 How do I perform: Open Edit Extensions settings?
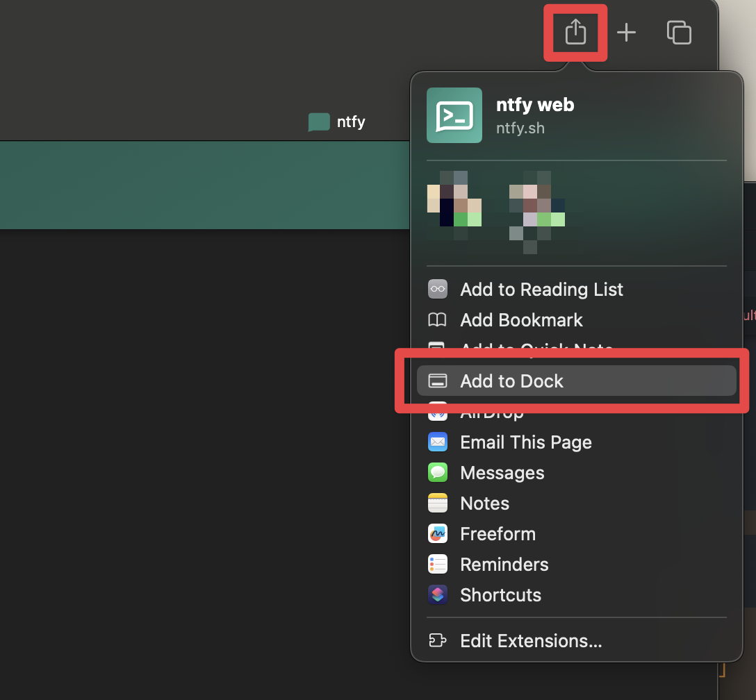pyautogui.click(x=530, y=641)
